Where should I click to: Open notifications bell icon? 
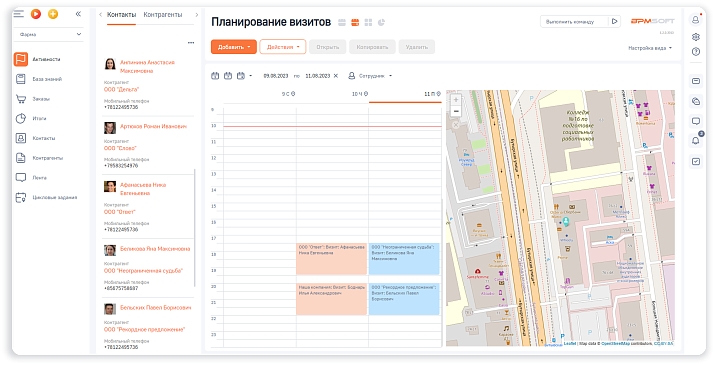point(696,141)
